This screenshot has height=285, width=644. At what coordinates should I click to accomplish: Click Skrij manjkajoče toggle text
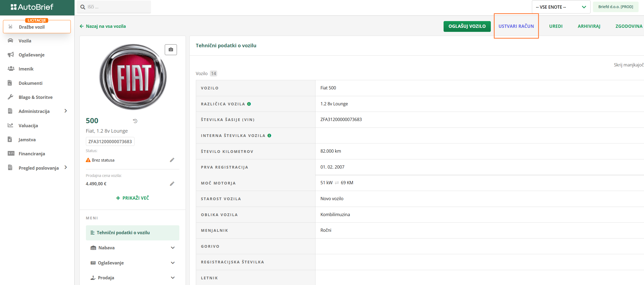(x=629, y=65)
